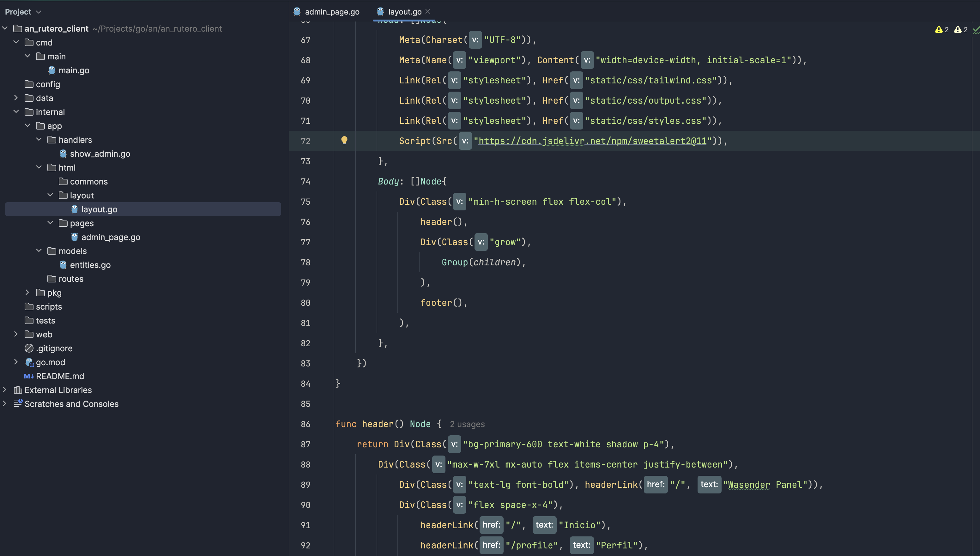Click the layout.go tab gopher icon
Image resolution: width=980 pixels, height=556 pixels.
380,11
